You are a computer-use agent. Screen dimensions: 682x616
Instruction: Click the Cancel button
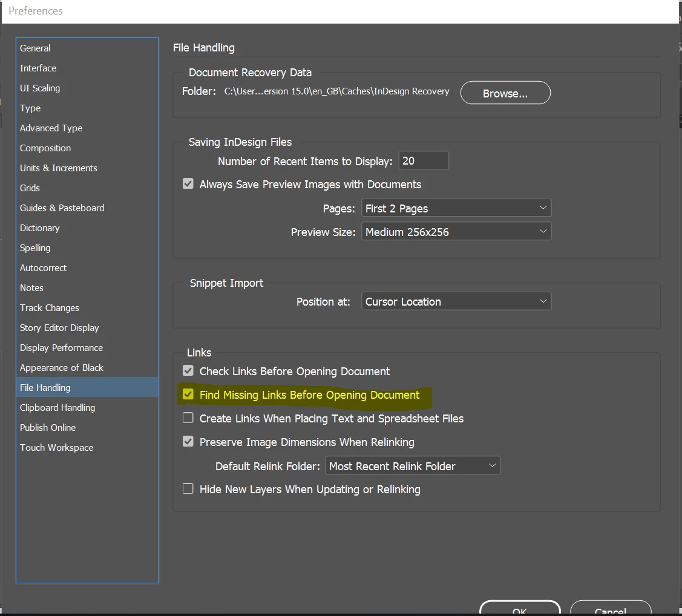point(611,609)
